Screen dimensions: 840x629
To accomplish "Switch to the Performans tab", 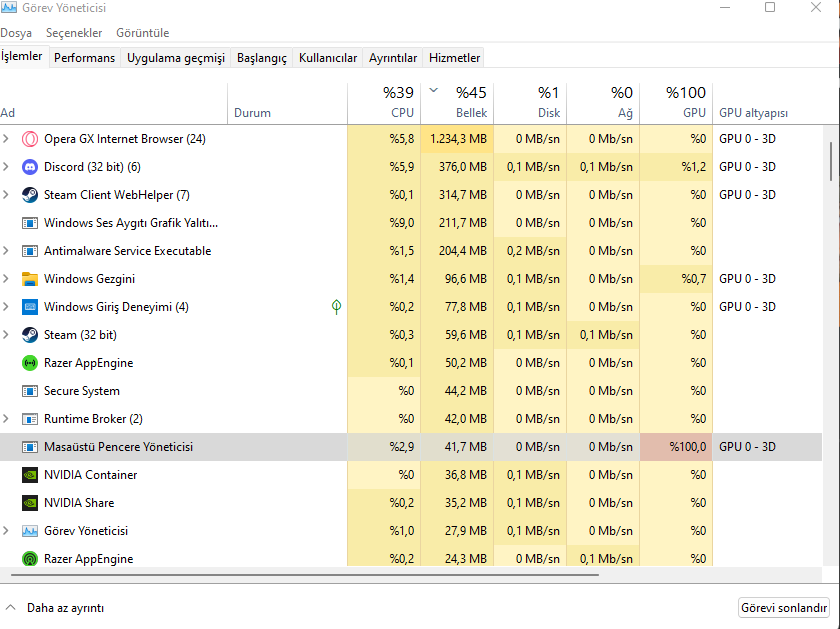I will click(84, 58).
